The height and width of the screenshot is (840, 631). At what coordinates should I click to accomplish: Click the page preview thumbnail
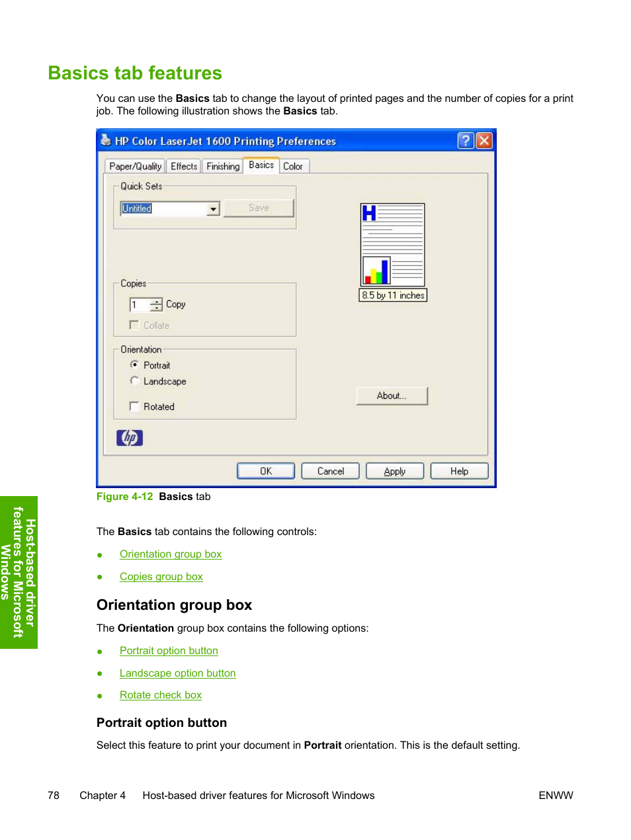pos(393,245)
